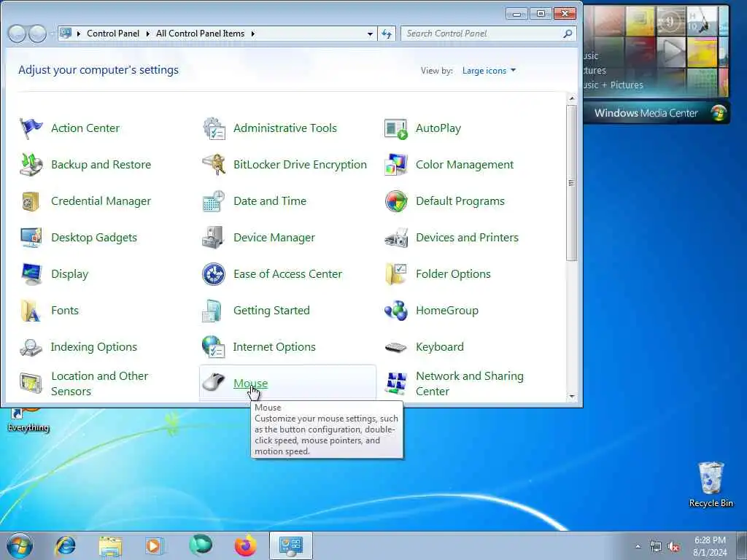Open Windows Media Center gadget logo
Screen dimensions: 747x560
pos(718,113)
